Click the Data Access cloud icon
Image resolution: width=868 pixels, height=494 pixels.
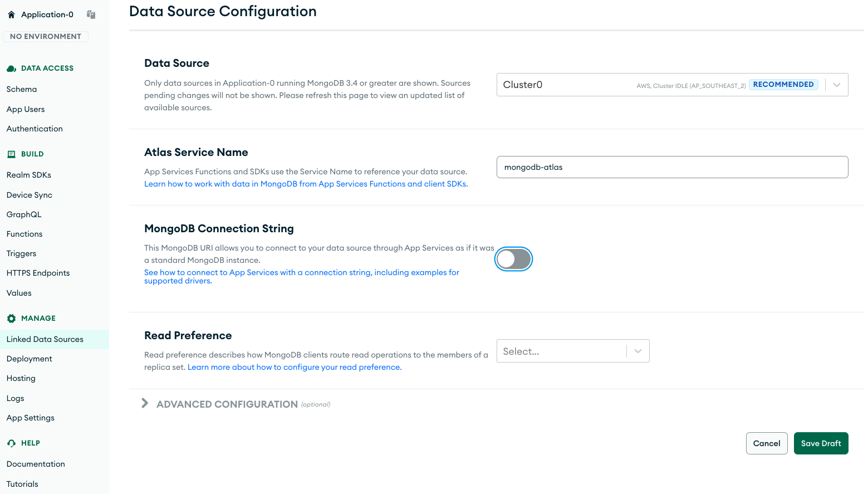(x=11, y=69)
